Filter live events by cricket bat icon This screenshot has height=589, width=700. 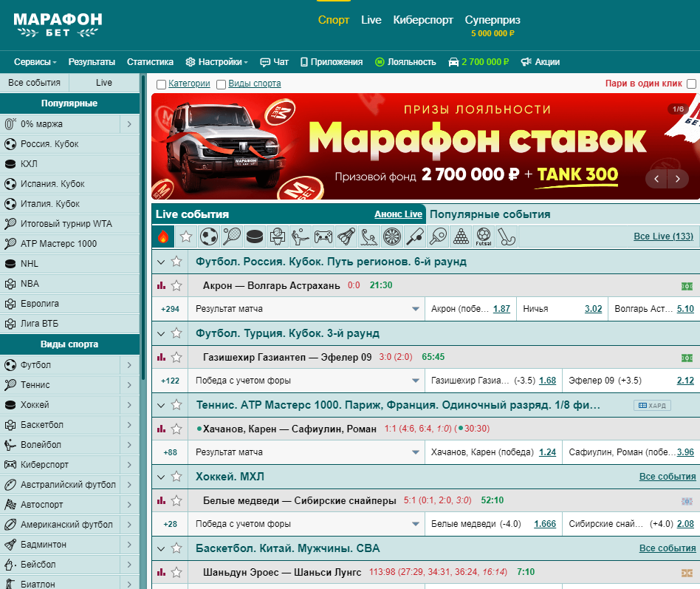click(x=415, y=236)
